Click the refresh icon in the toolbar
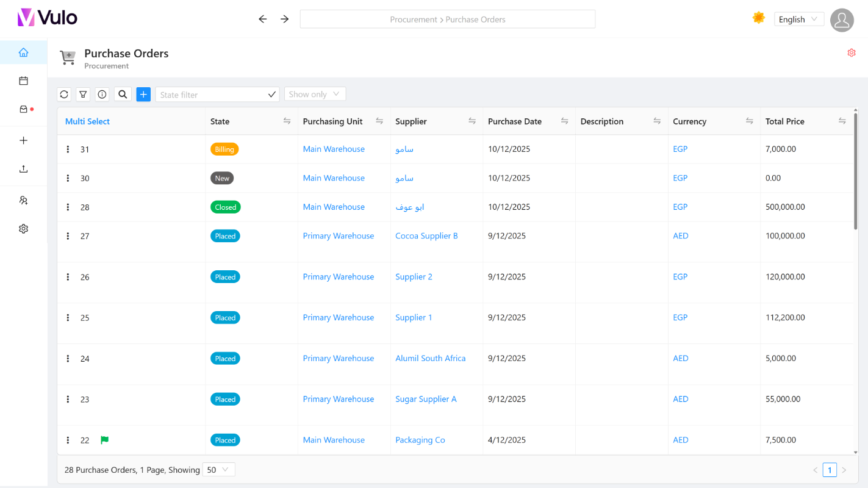This screenshot has height=488, width=868. 64,94
